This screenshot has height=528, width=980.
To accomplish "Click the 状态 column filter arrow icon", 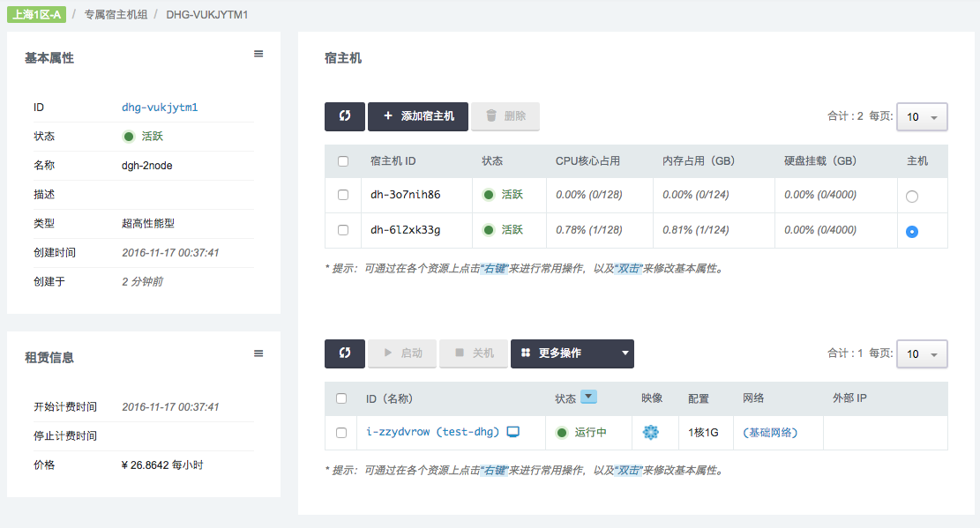I will [x=589, y=398].
